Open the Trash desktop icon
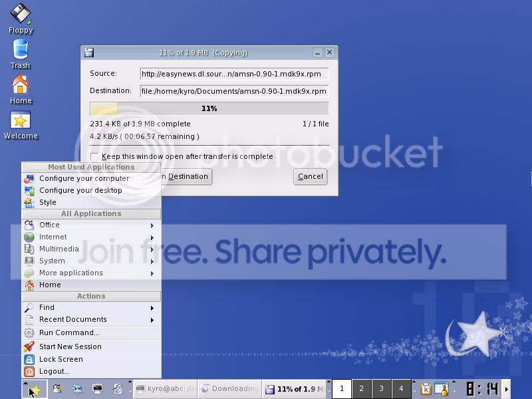The width and height of the screenshot is (532, 399). point(21,50)
